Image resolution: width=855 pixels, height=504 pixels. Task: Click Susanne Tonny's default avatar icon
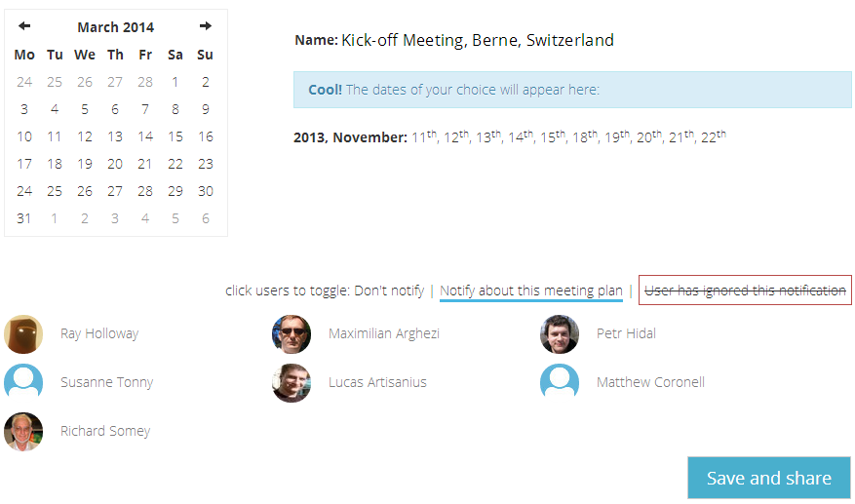23,382
